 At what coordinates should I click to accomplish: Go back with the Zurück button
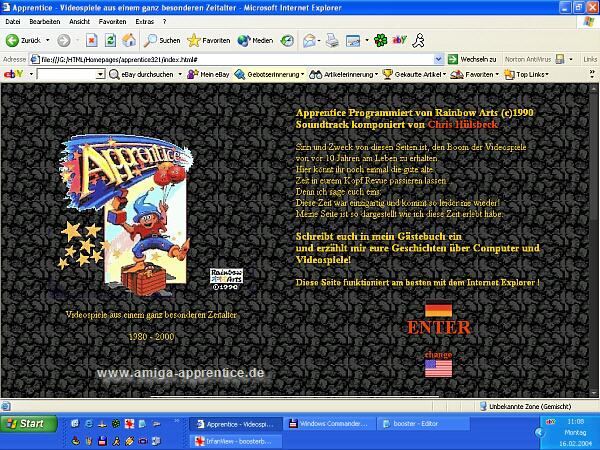24,40
